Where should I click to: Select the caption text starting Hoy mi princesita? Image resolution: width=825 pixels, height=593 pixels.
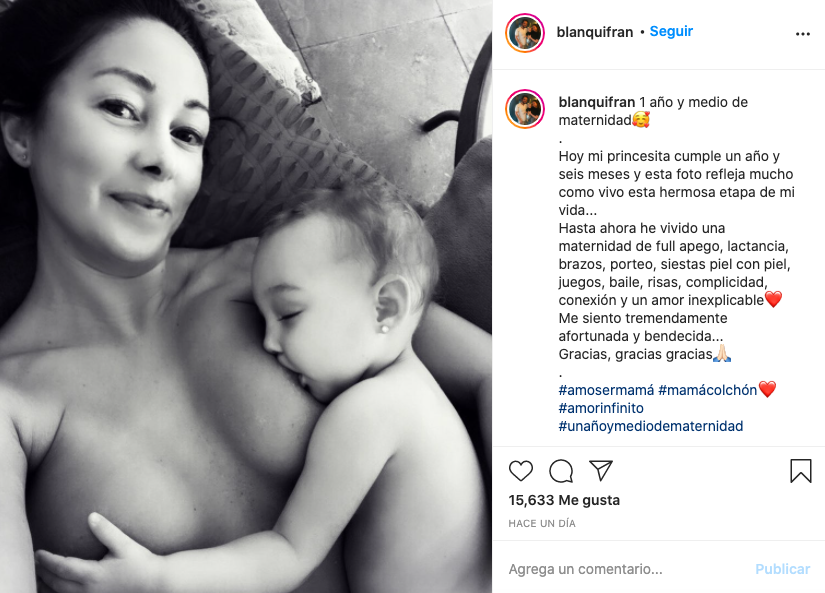point(677,255)
